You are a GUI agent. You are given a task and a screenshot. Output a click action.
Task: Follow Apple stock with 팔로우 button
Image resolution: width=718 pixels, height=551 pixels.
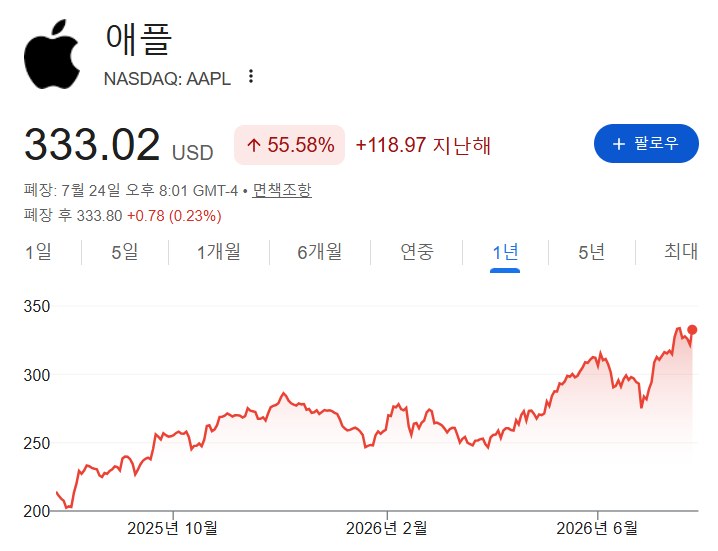coord(646,143)
